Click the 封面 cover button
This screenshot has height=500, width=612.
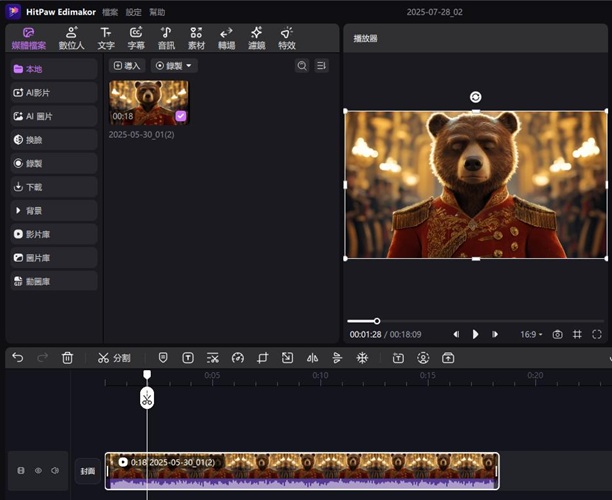pyautogui.click(x=88, y=471)
